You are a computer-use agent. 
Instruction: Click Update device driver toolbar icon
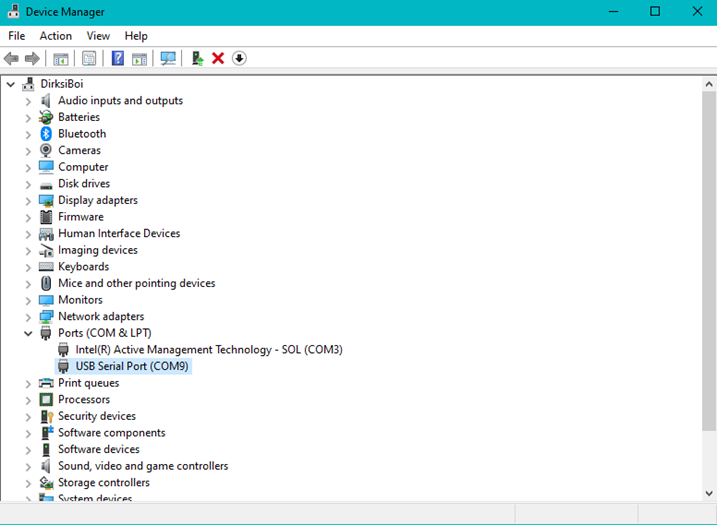click(197, 59)
